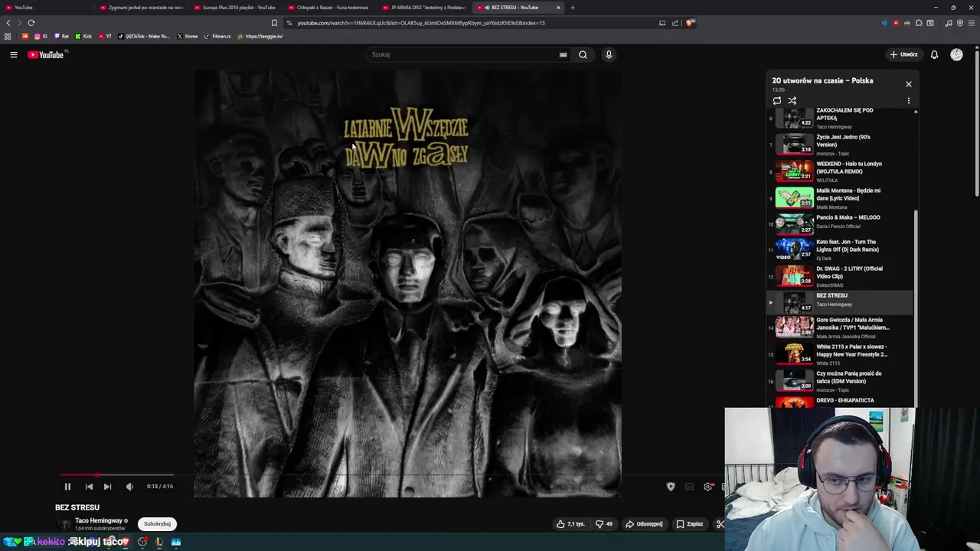
Task: Open player settings gear
Action: point(708,487)
